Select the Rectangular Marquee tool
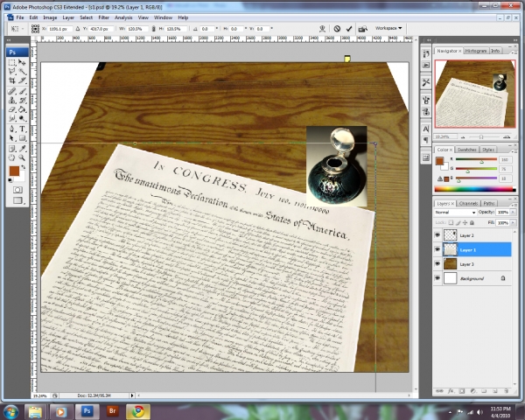 tap(12, 62)
